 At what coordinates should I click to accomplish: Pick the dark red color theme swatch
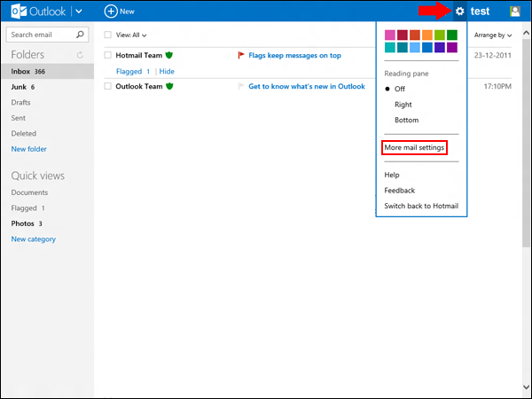pos(403,35)
